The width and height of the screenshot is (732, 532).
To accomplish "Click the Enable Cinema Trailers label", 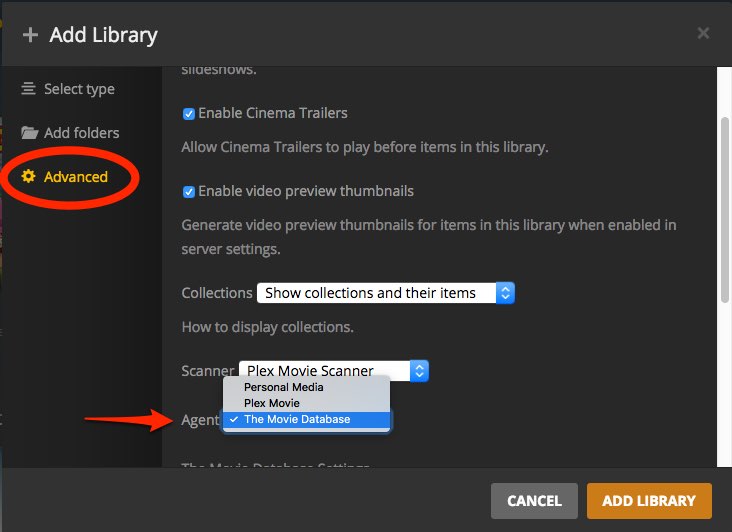I will coord(273,113).
